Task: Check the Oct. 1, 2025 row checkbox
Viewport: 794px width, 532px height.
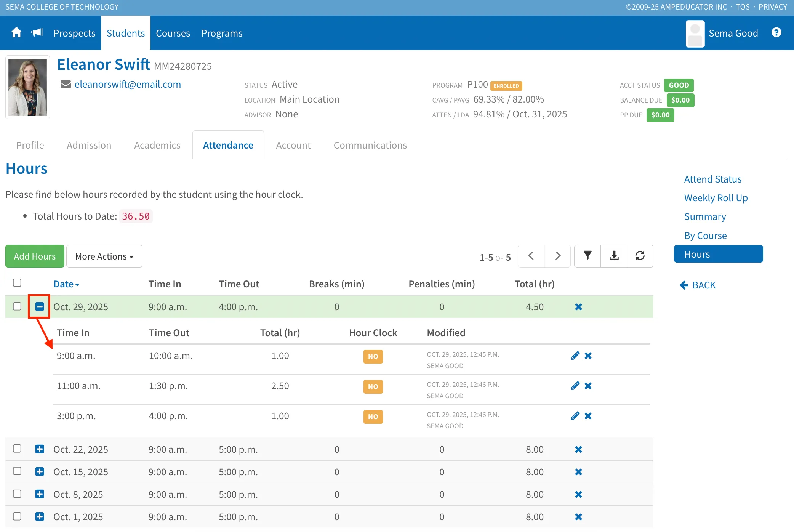Action: pos(17,516)
